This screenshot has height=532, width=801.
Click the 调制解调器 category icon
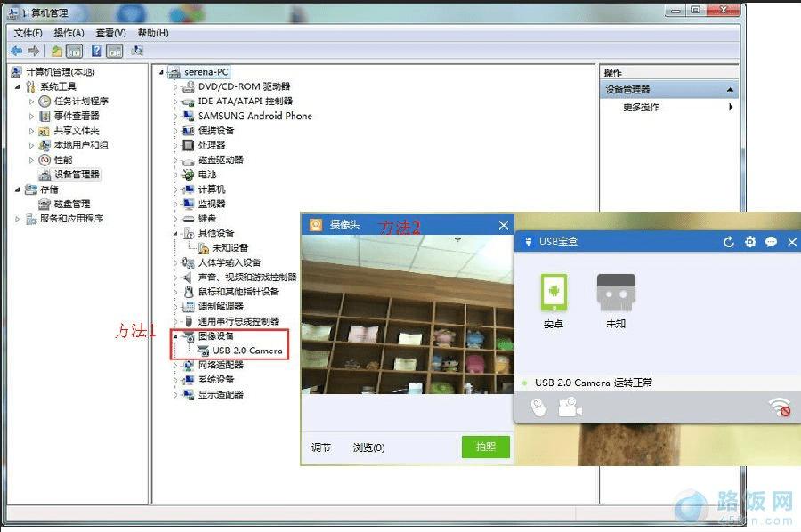(x=189, y=306)
